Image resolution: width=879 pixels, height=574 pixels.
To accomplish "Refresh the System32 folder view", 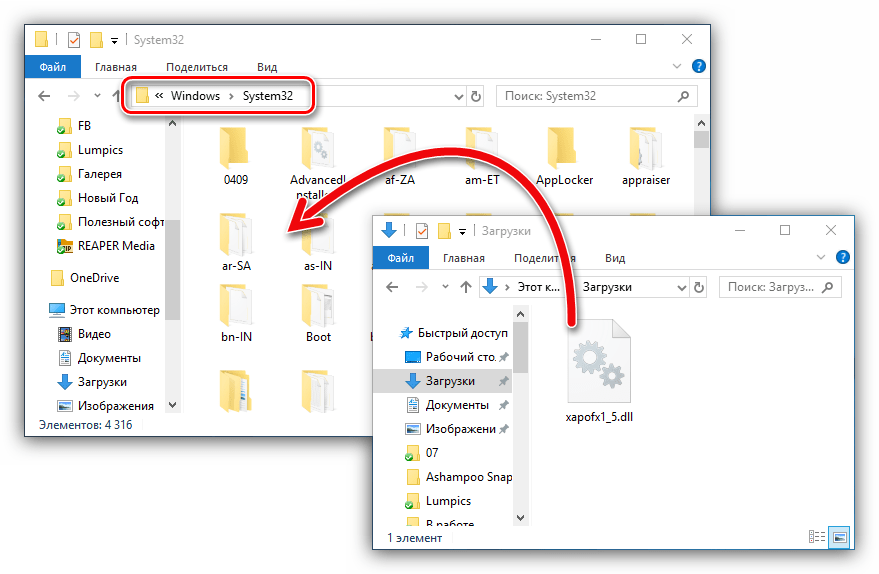I will click(x=476, y=96).
